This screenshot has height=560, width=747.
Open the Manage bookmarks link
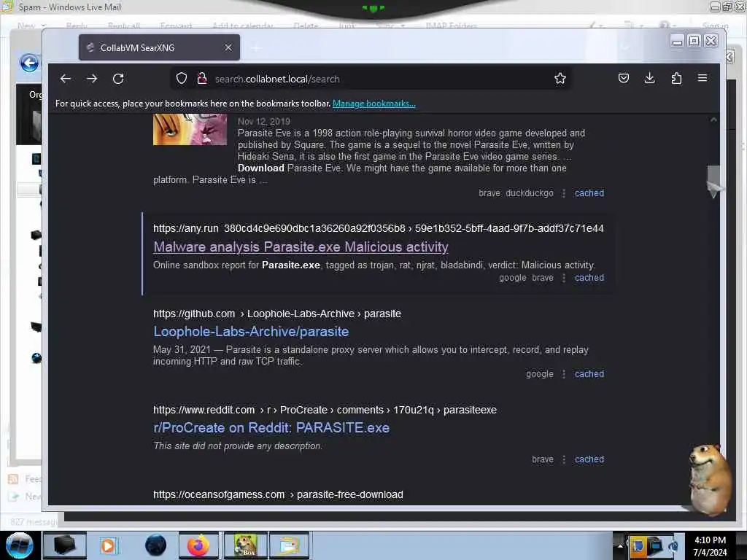coord(374,104)
